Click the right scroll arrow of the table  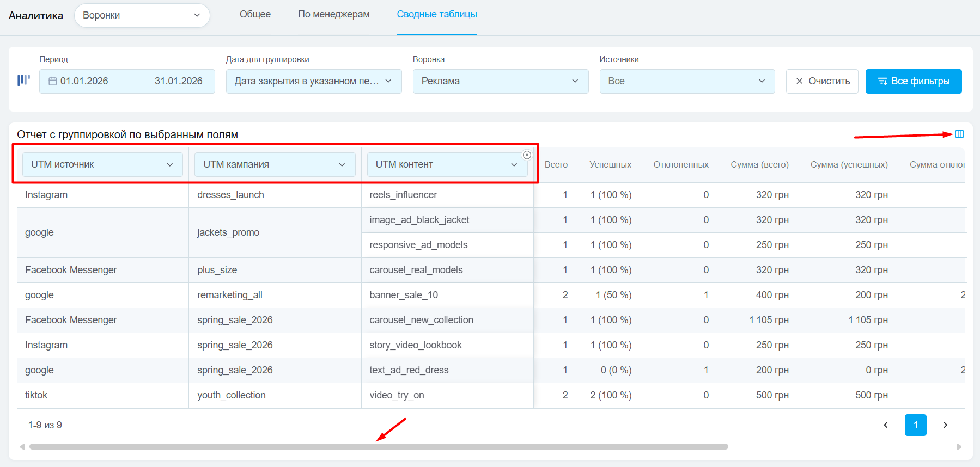pyautogui.click(x=959, y=447)
